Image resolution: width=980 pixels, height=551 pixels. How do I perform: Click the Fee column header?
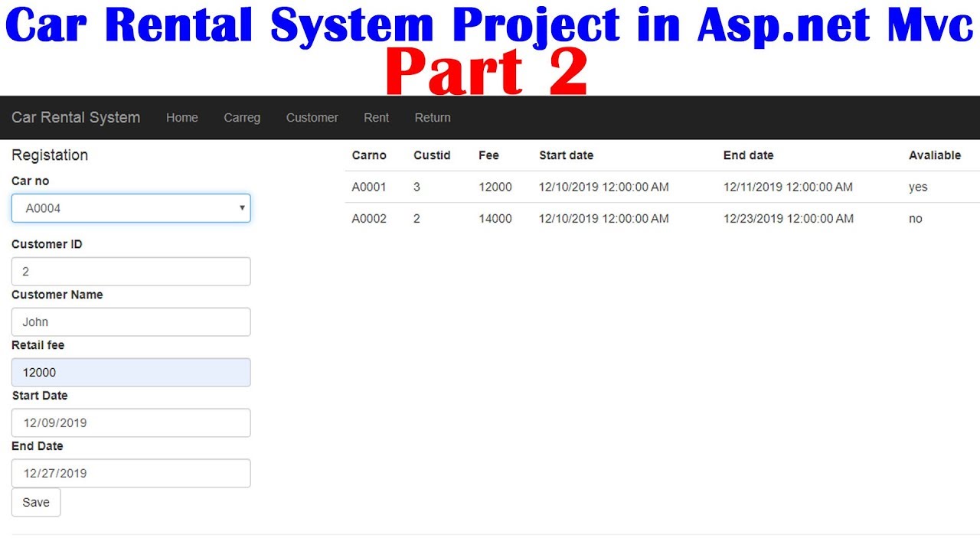pyautogui.click(x=488, y=155)
